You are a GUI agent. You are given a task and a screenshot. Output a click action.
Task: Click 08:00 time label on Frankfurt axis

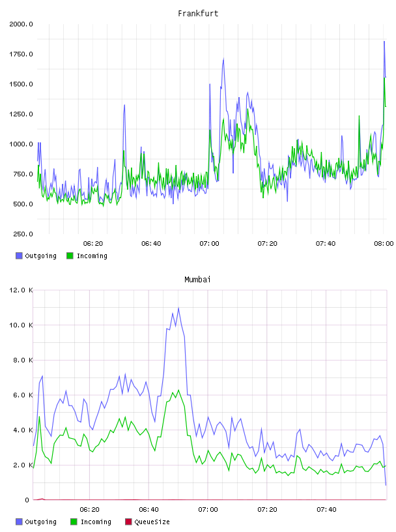(384, 244)
